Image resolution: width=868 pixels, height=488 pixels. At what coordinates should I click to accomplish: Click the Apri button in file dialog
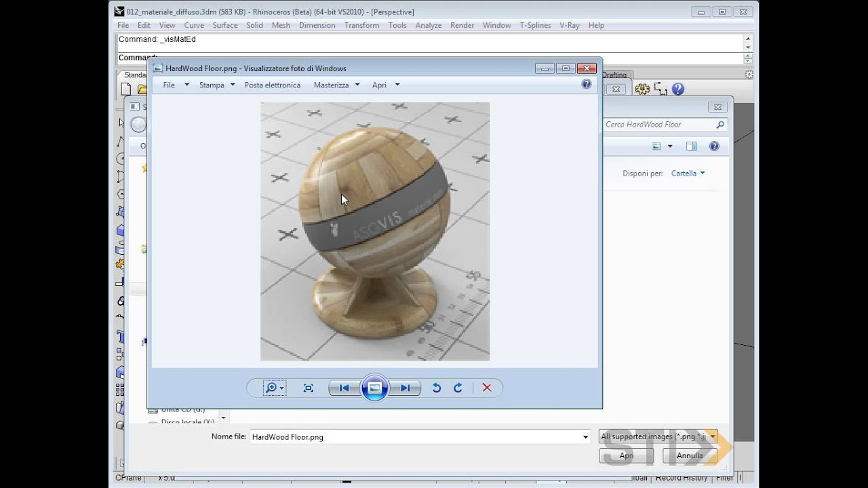click(627, 455)
